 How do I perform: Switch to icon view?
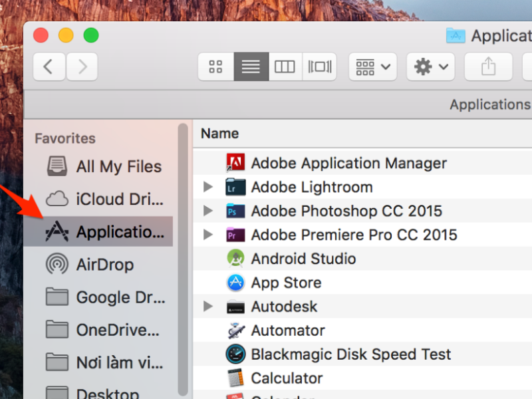215,66
